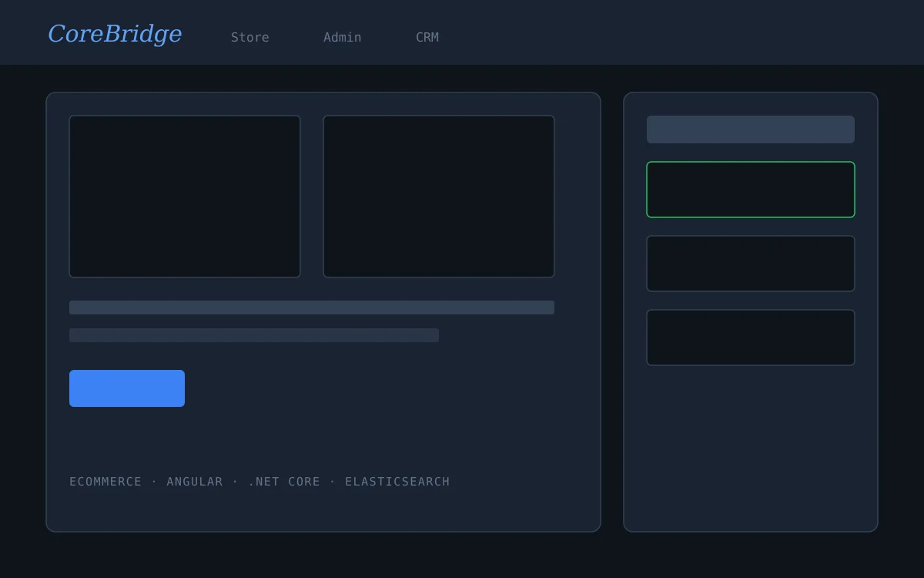This screenshot has width=924, height=578.
Task: Click the ECOMMERCE · ANGULAR tagline text
Action: [259, 482]
